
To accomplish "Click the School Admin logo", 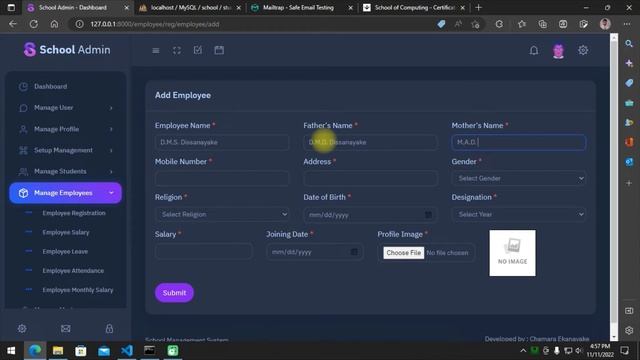I will pos(67,50).
